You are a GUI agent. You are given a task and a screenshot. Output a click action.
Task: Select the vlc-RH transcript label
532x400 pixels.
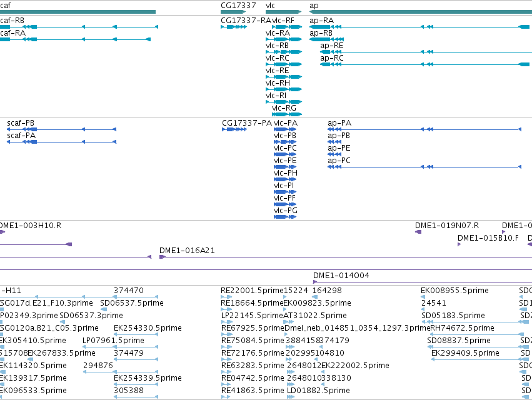click(x=278, y=83)
